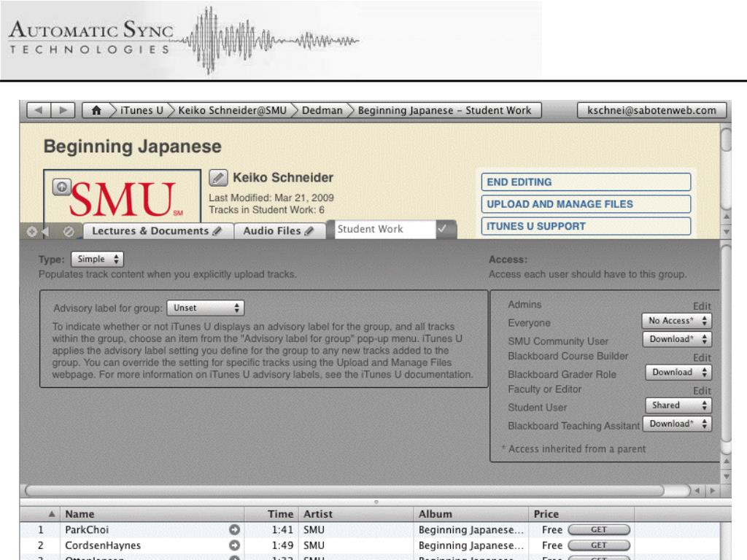Click the circle-slash delete tab icon

(x=69, y=231)
